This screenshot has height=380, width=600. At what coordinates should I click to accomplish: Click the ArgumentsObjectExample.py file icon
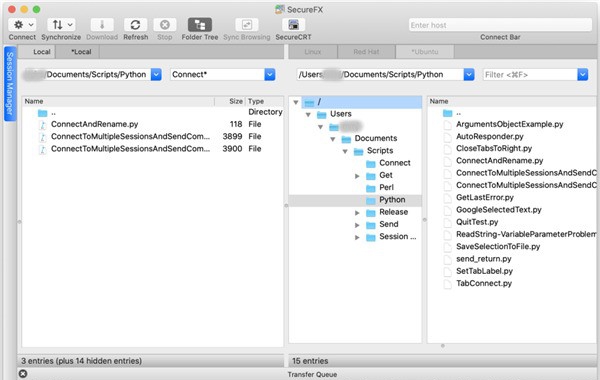[x=447, y=125]
